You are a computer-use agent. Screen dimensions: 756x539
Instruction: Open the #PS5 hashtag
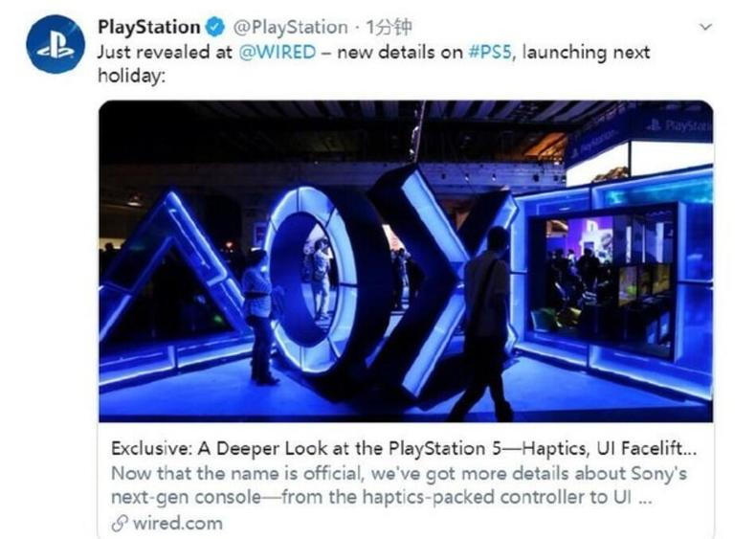[x=490, y=52]
